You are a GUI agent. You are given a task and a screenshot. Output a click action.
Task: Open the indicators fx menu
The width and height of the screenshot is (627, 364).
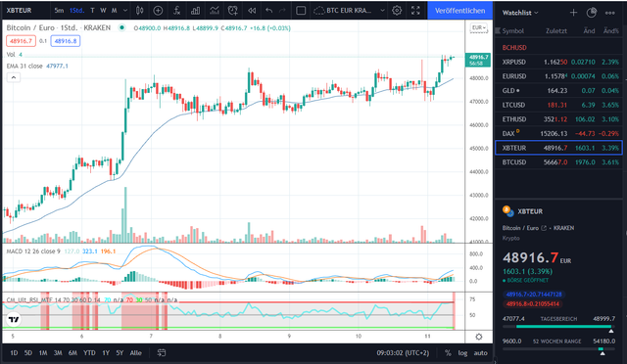click(176, 11)
